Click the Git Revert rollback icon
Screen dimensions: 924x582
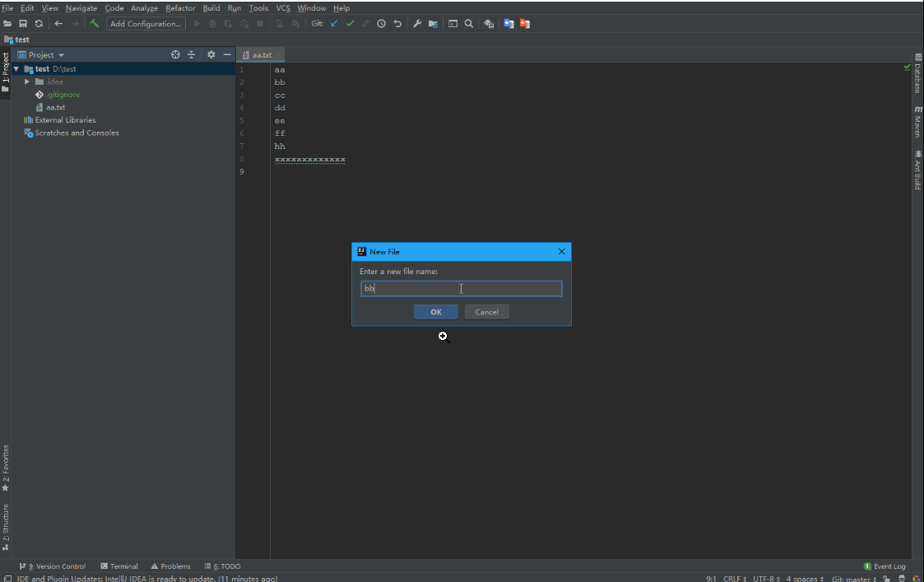point(397,24)
